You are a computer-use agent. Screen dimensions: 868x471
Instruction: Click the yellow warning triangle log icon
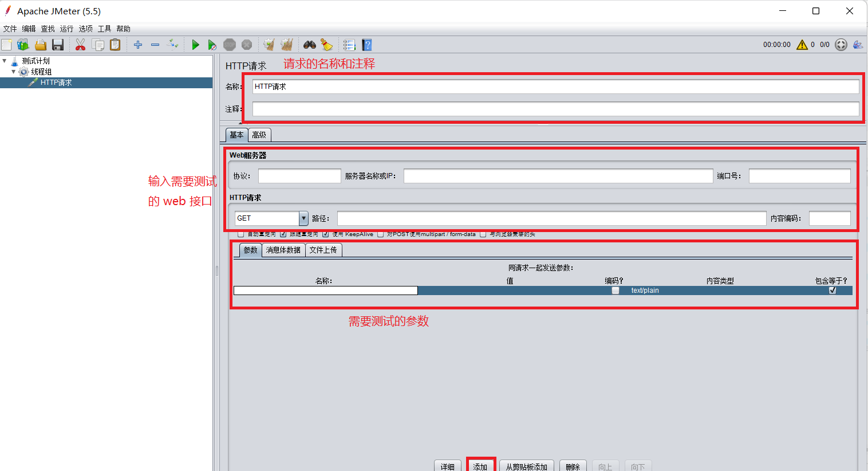802,45
